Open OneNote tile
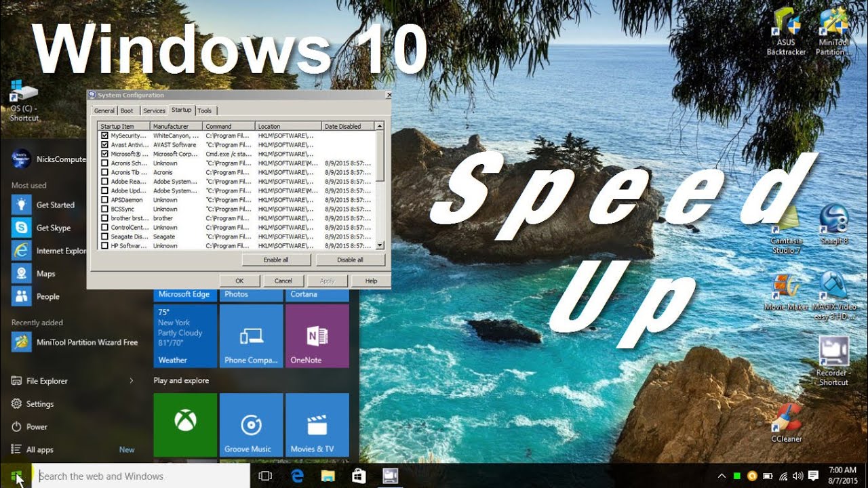This screenshot has width=868, height=488. click(317, 335)
